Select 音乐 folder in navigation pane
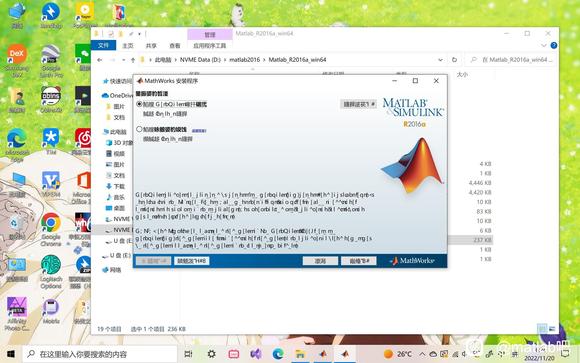 click(115, 197)
